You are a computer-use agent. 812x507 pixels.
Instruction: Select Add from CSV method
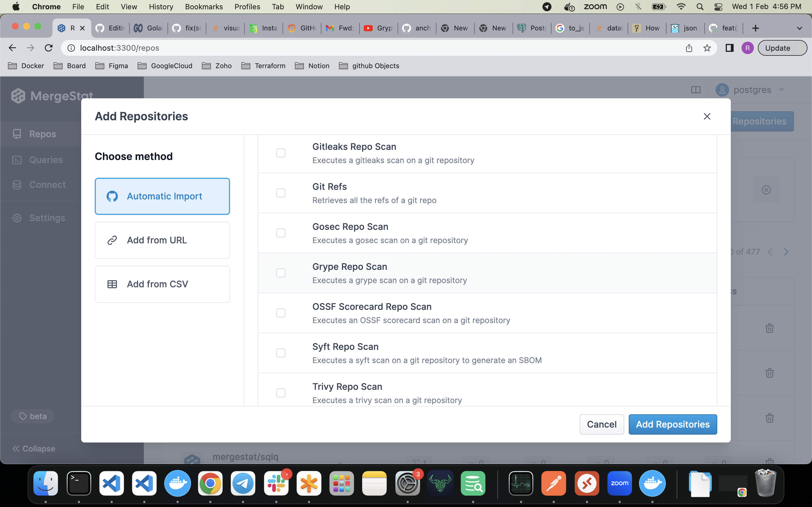(x=162, y=284)
